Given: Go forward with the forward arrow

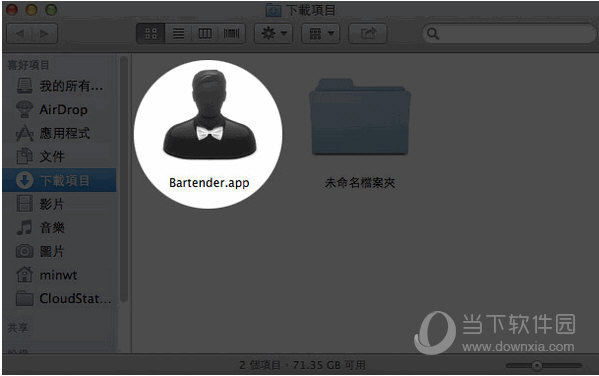Looking at the screenshot, I should 45,34.
